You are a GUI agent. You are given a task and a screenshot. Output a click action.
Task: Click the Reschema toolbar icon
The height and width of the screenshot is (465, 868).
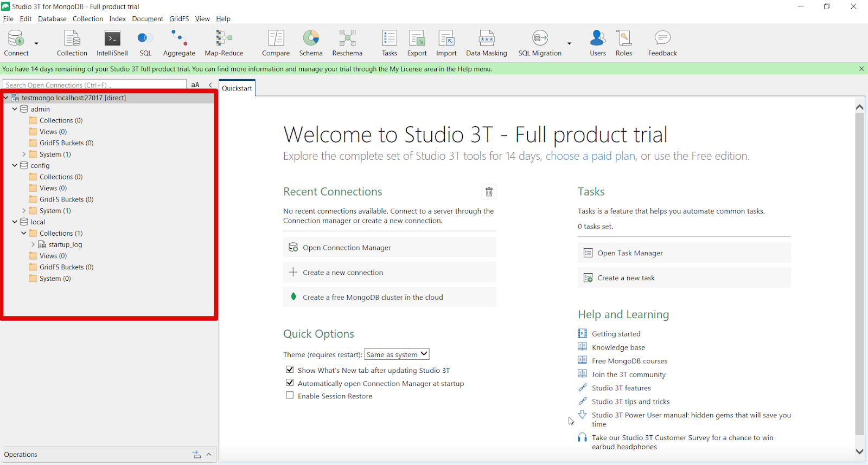pos(347,43)
